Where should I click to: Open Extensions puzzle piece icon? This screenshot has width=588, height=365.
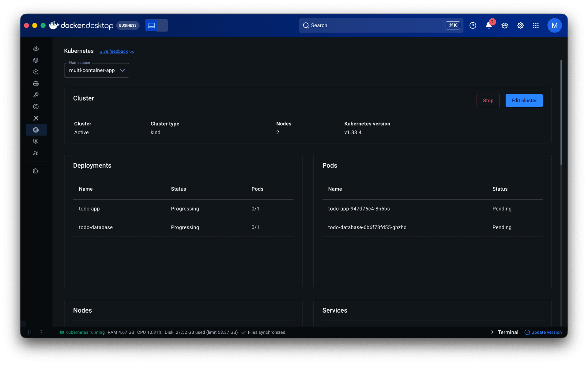[x=36, y=171]
